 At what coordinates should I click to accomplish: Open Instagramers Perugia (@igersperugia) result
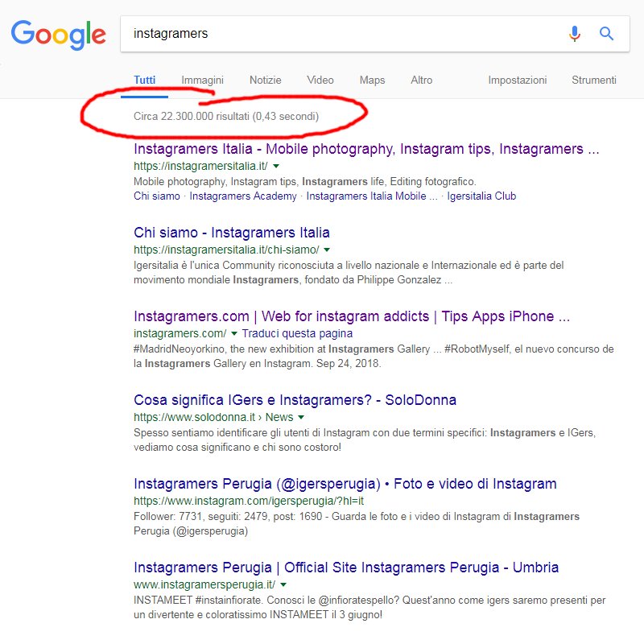tap(345, 484)
